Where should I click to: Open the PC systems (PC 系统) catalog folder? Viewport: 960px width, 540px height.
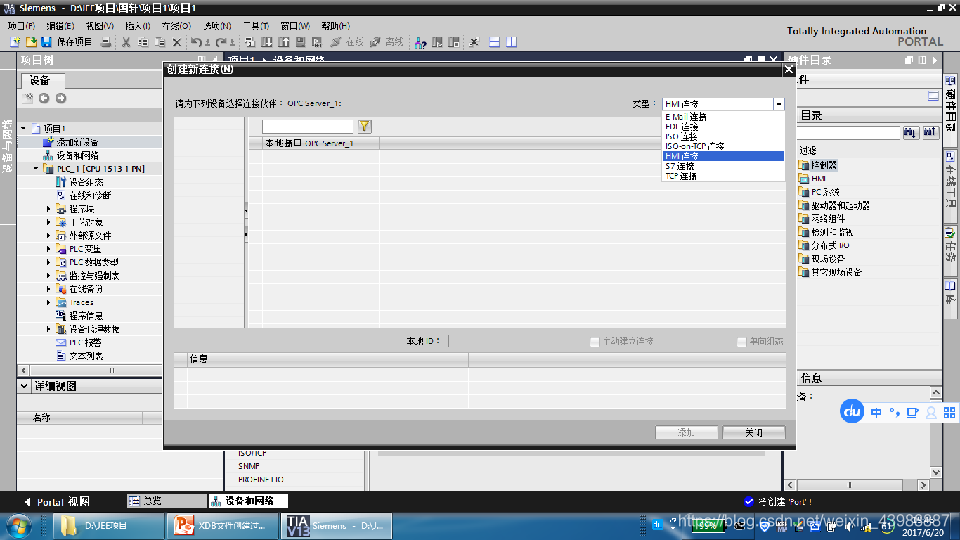click(x=819, y=192)
